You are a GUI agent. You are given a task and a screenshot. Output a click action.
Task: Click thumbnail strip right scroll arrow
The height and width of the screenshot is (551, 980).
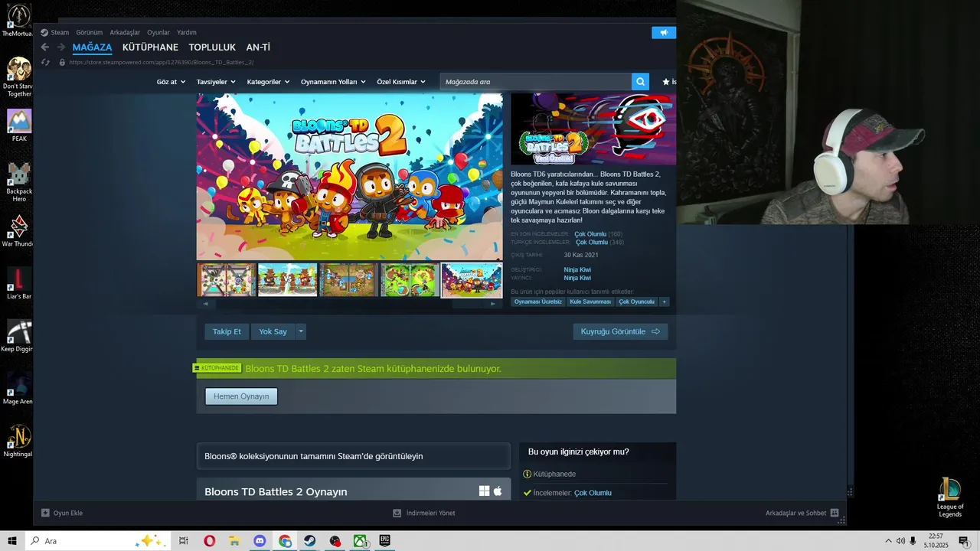[492, 304]
